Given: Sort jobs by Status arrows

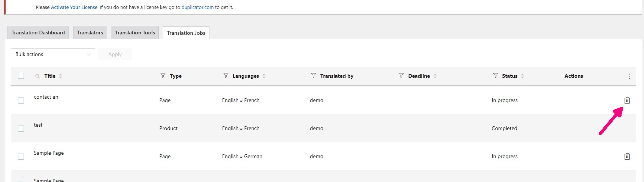Looking at the screenshot, I should [x=523, y=76].
